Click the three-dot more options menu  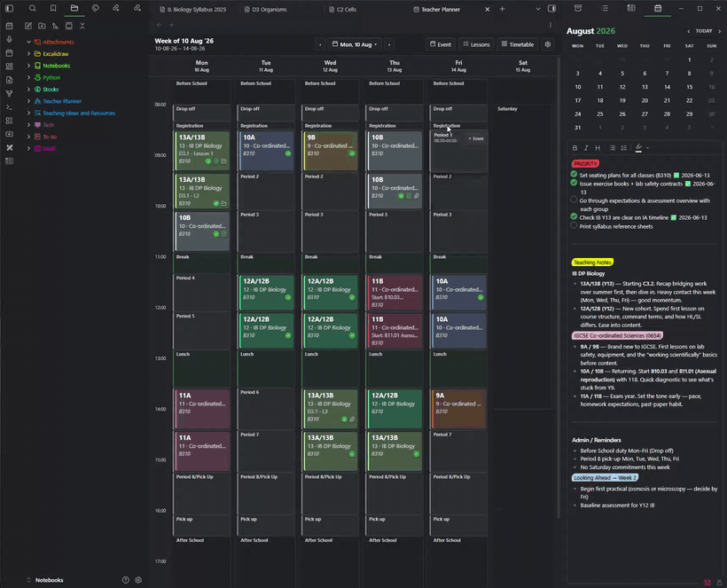551,25
